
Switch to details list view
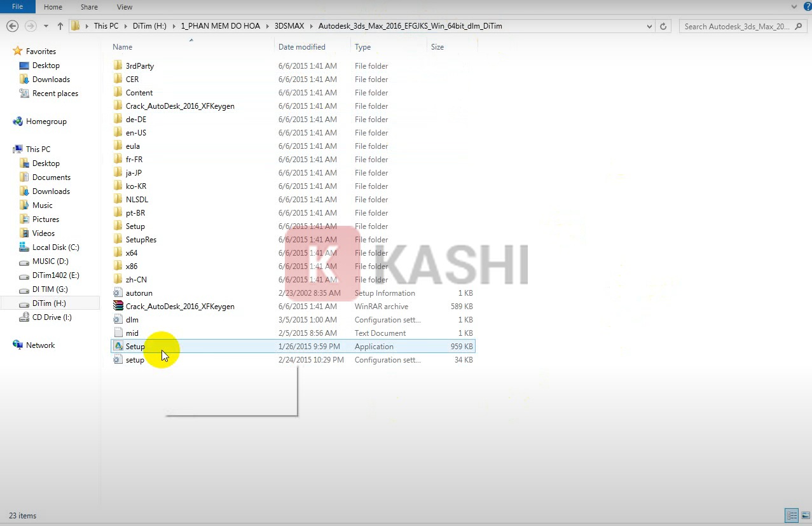pyautogui.click(x=791, y=515)
